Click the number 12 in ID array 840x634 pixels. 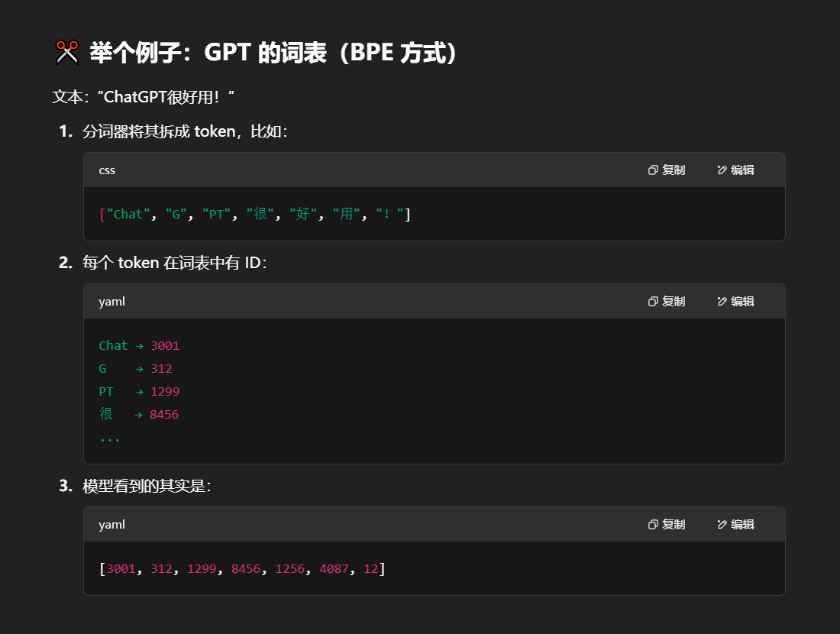coord(370,568)
